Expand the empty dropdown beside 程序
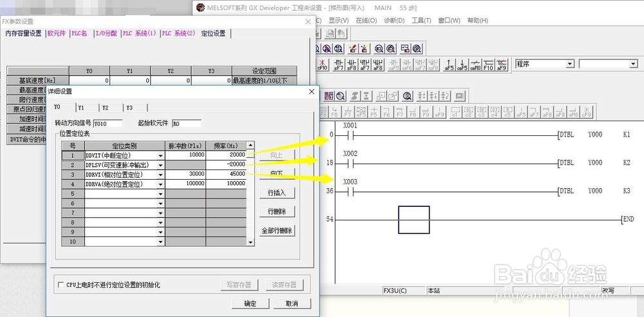Screen dimensions: 644x317 633,64
